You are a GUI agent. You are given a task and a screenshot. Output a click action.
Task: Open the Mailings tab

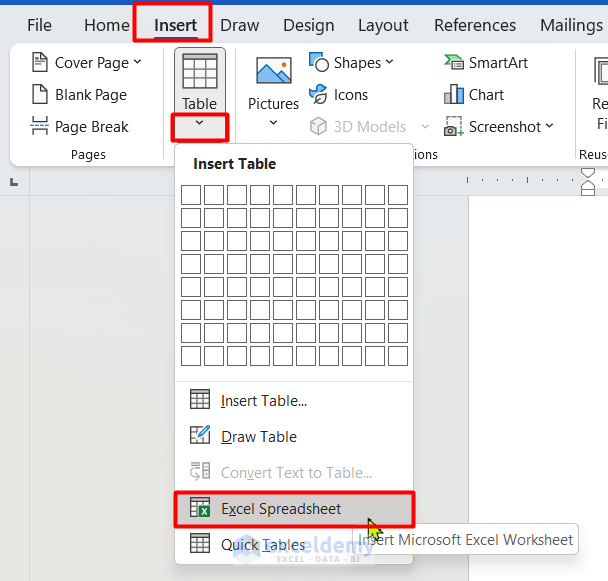point(572,26)
